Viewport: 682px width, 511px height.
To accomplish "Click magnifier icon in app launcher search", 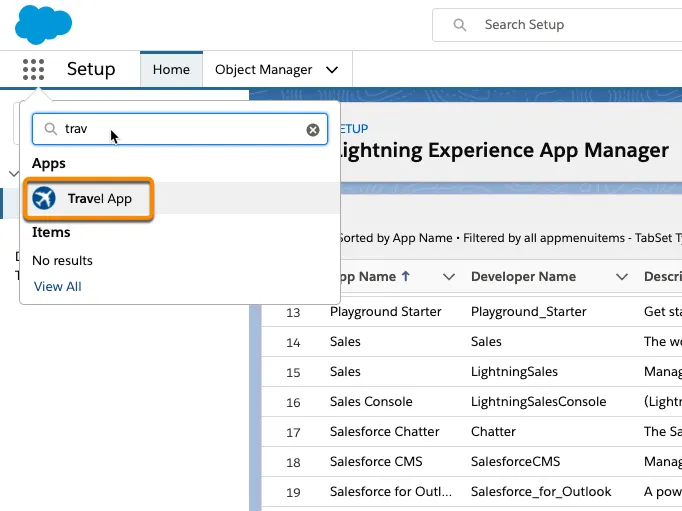I will click(51, 129).
